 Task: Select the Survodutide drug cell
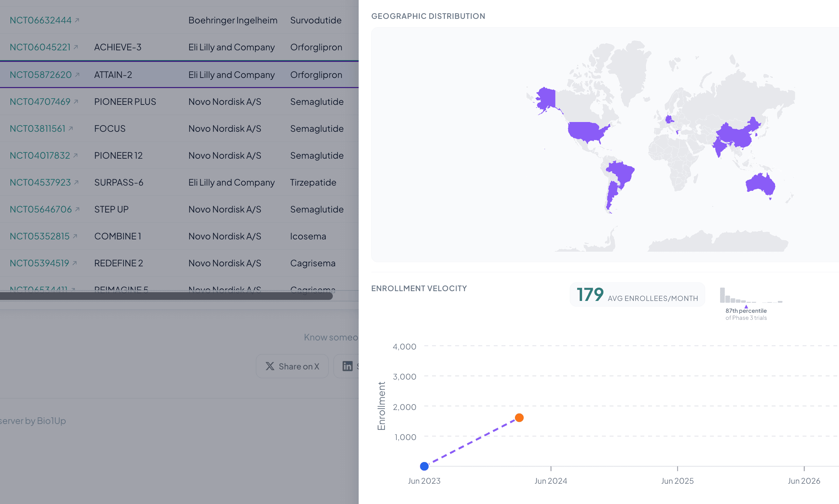[x=316, y=20]
